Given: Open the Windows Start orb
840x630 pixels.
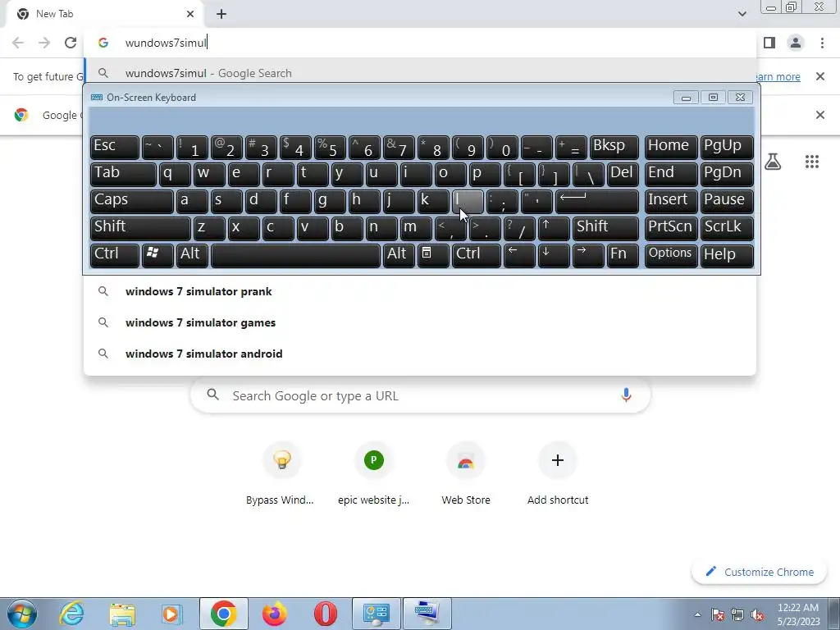Looking at the screenshot, I should pyautogui.click(x=22, y=614).
